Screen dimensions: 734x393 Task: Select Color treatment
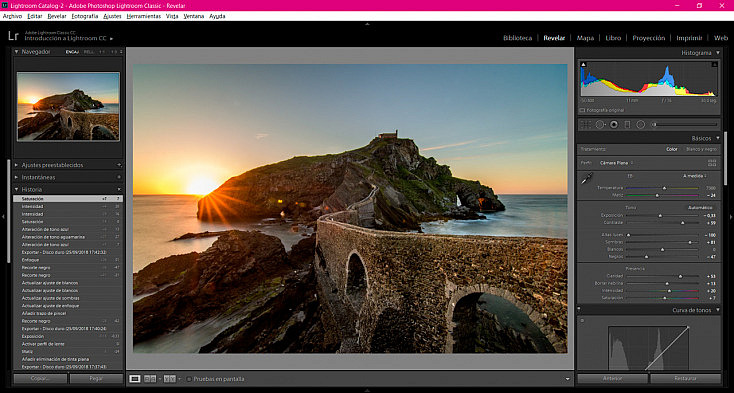point(672,149)
